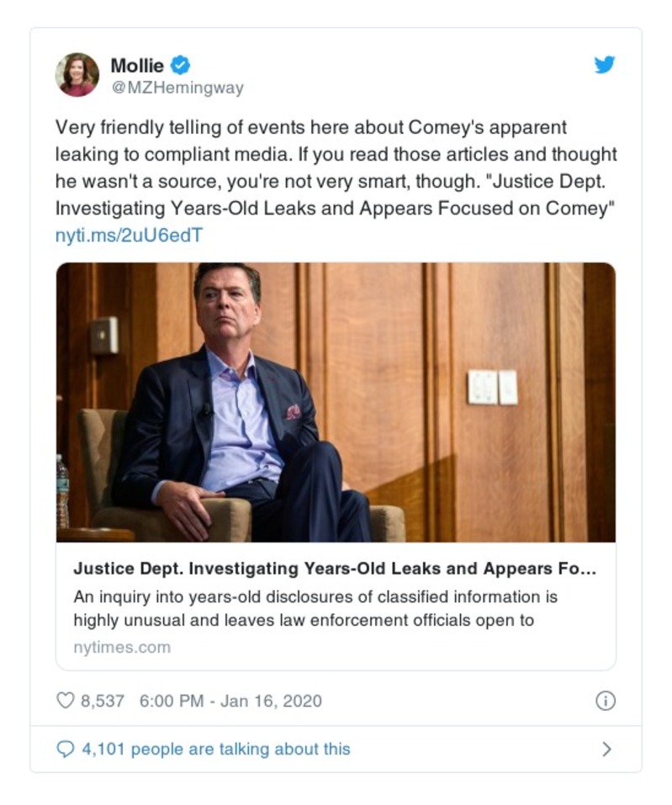
Task: Expand the conversation with the right chevron
Action: click(x=606, y=749)
